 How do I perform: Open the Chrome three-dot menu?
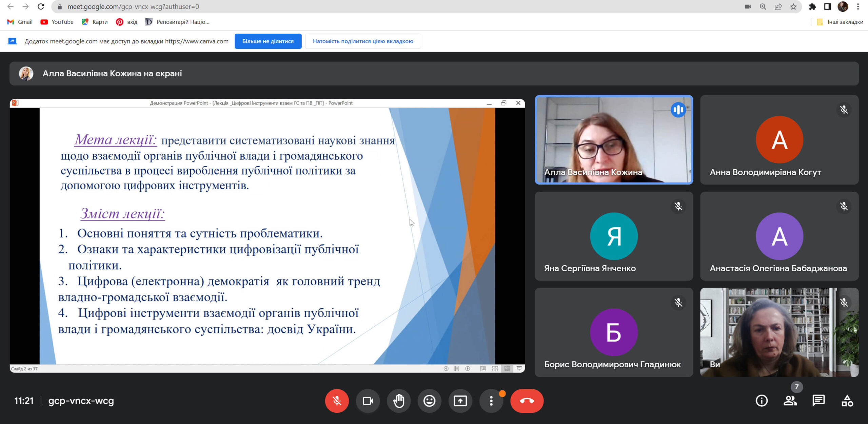pyautogui.click(x=858, y=6)
